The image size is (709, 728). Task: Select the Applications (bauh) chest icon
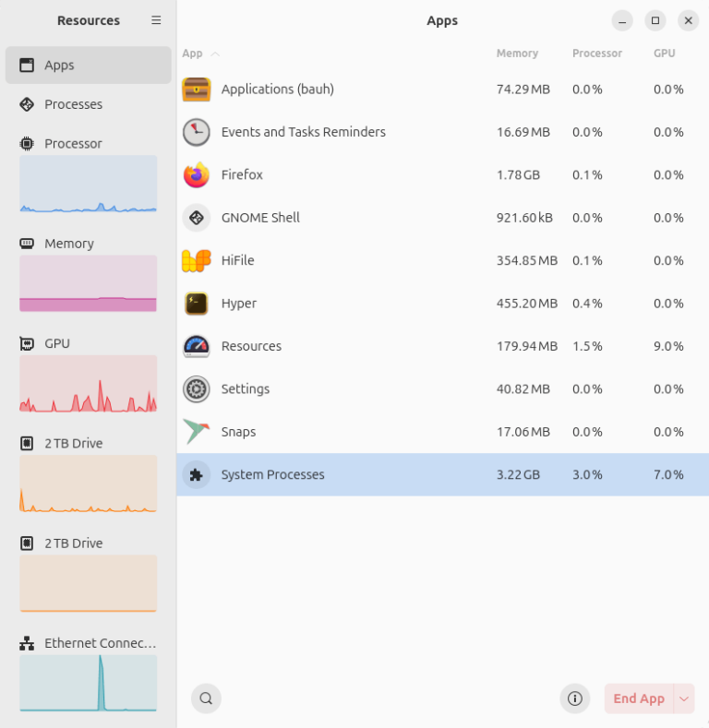coord(196,90)
